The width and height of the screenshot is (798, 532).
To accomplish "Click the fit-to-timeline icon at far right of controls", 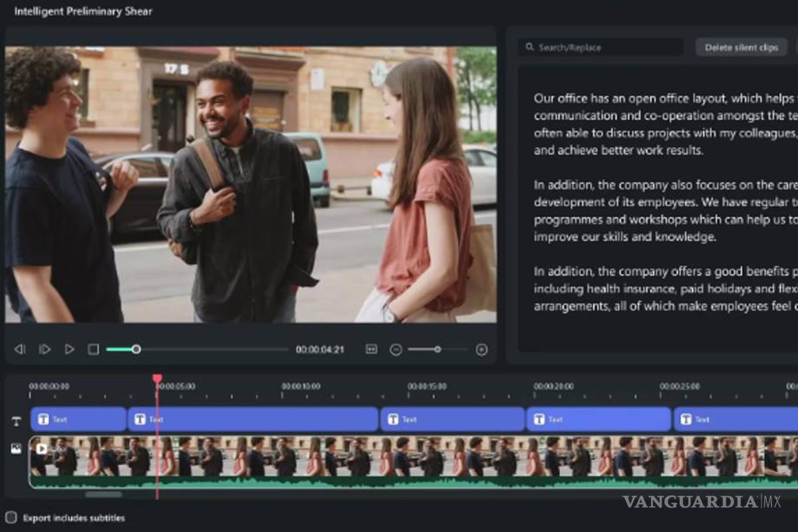I will pyautogui.click(x=481, y=348).
